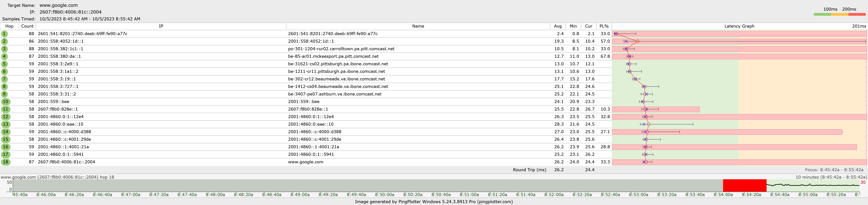Sort by the Hop column header
The width and height of the screenshot is (868, 205).
[9, 26]
